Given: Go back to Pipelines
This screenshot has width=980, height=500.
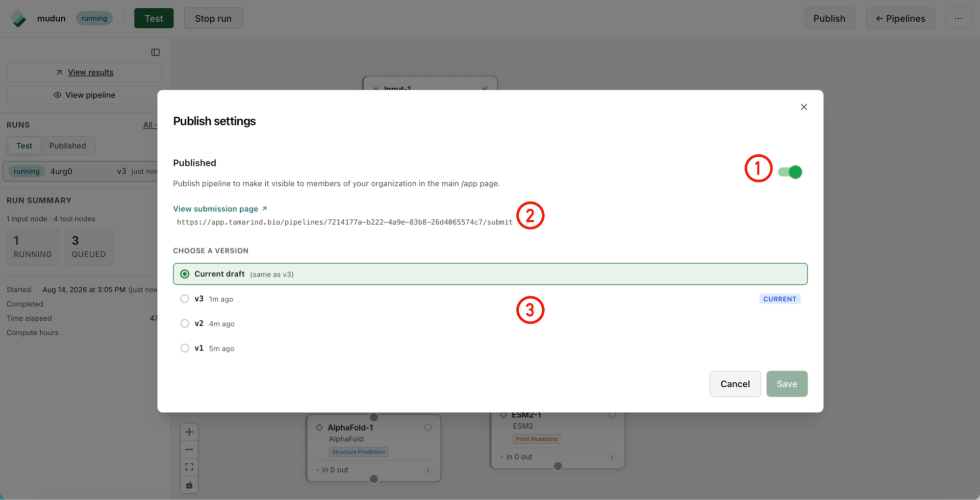Looking at the screenshot, I should 900,18.
